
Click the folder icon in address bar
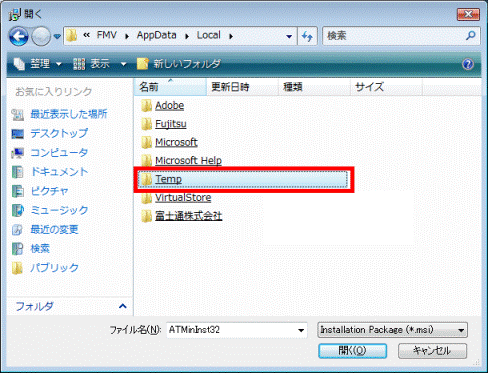click(x=72, y=36)
